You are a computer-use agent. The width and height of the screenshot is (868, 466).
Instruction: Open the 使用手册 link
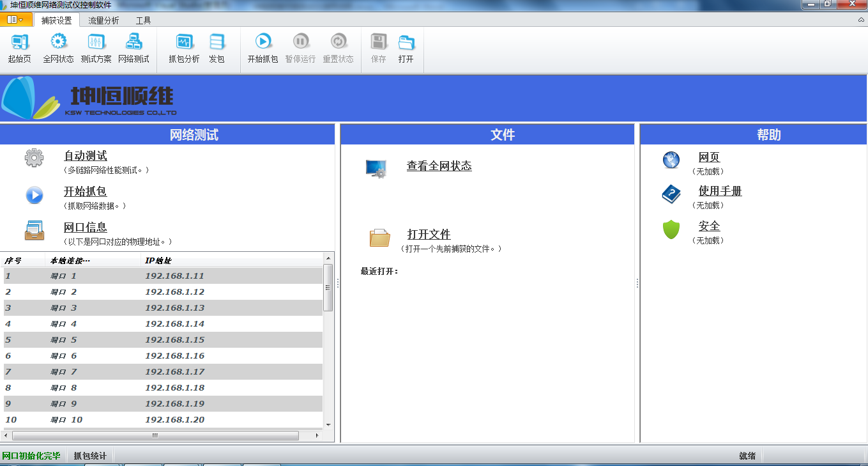click(x=720, y=191)
